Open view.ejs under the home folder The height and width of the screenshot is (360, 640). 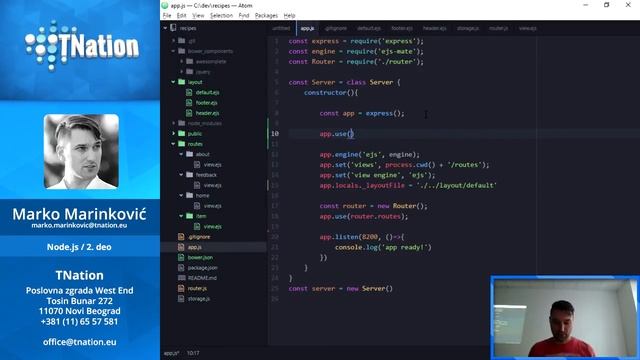click(x=213, y=206)
